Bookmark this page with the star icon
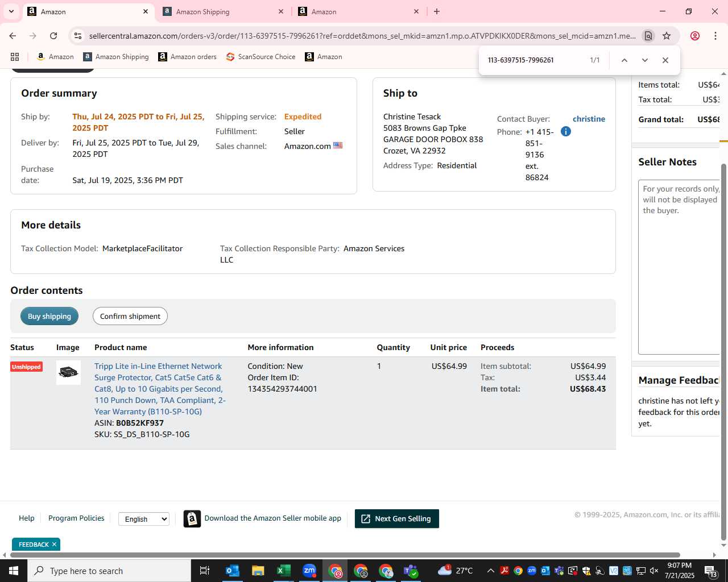 (x=667, y=36)
